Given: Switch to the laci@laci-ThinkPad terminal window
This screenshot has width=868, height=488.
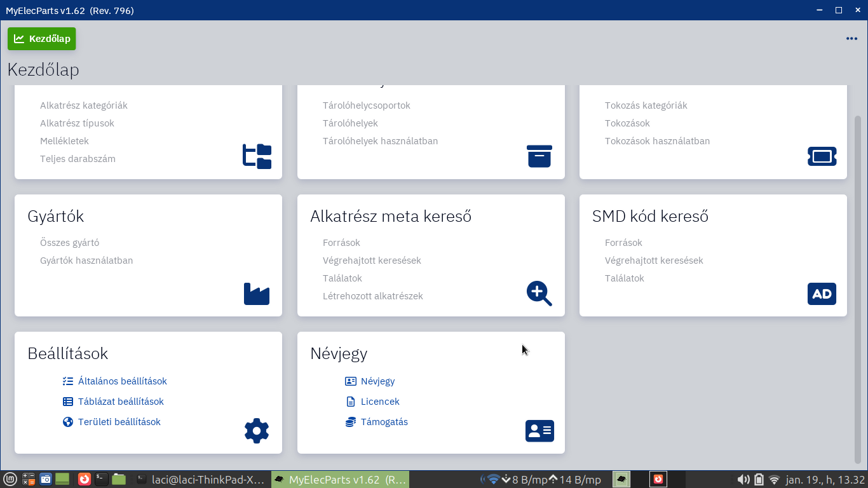Looking at the screenshot, I should click(x=201, y=480).
